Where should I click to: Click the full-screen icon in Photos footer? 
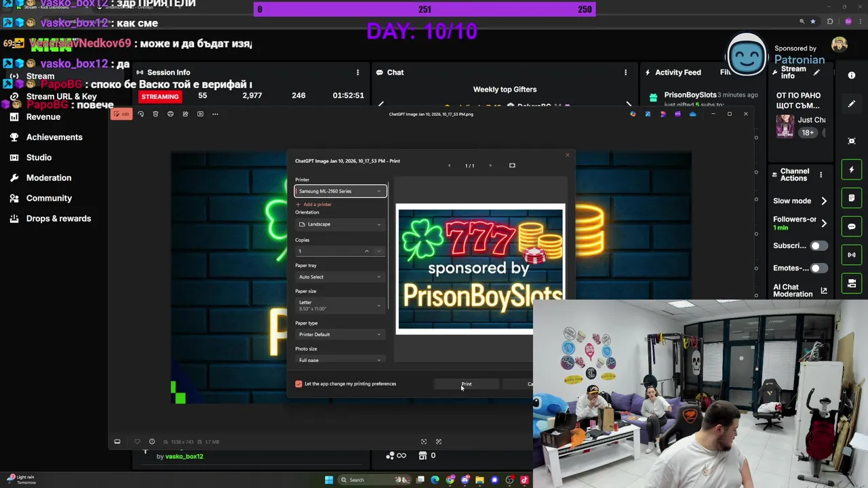(439, 441)
